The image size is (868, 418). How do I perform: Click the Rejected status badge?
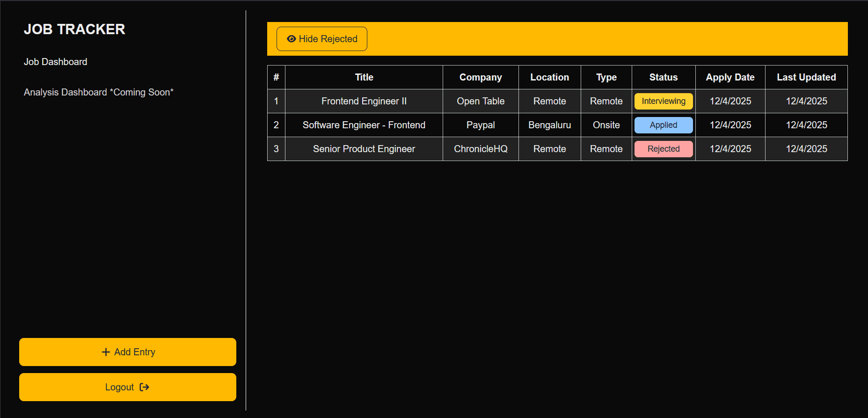click(664, 149)
